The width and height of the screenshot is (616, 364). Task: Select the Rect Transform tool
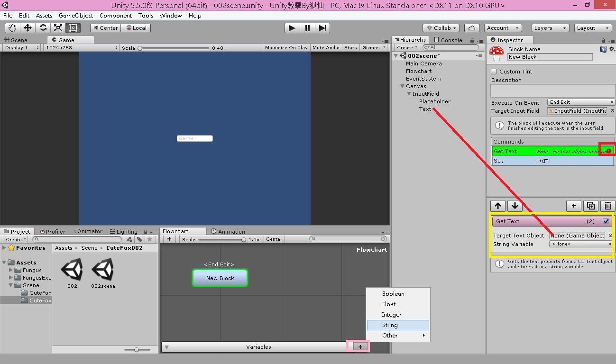[73, 28]
